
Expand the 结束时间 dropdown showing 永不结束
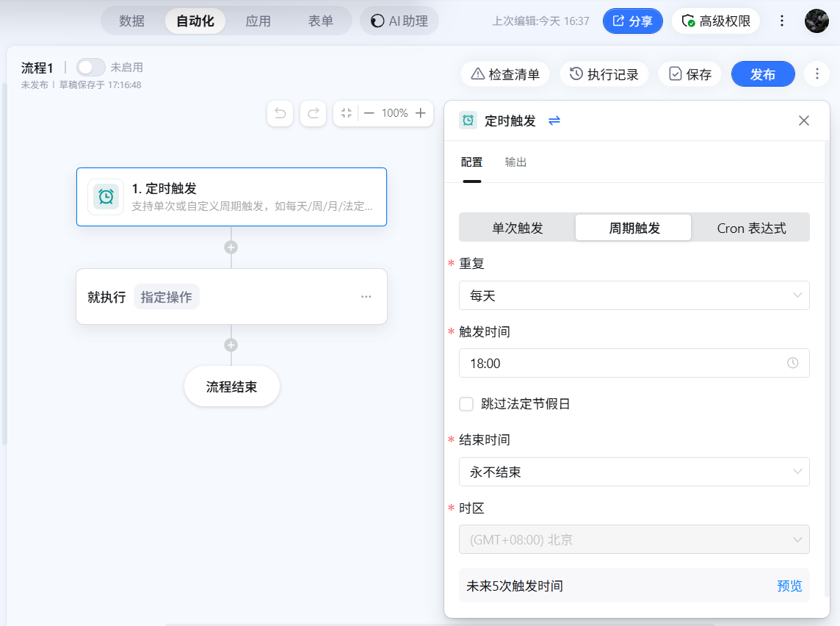(x=634, y=472)
